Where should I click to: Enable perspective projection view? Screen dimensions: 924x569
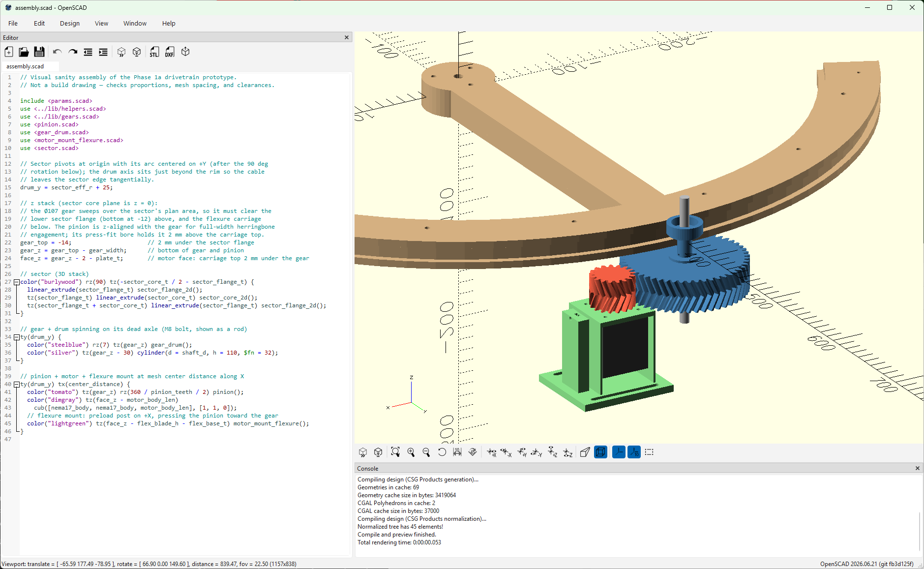(585, 452)
